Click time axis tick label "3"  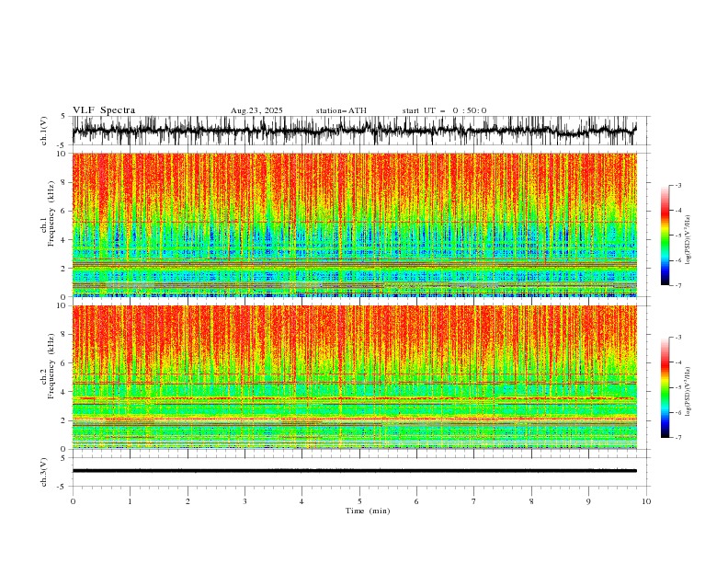click(x=245, y=501)
